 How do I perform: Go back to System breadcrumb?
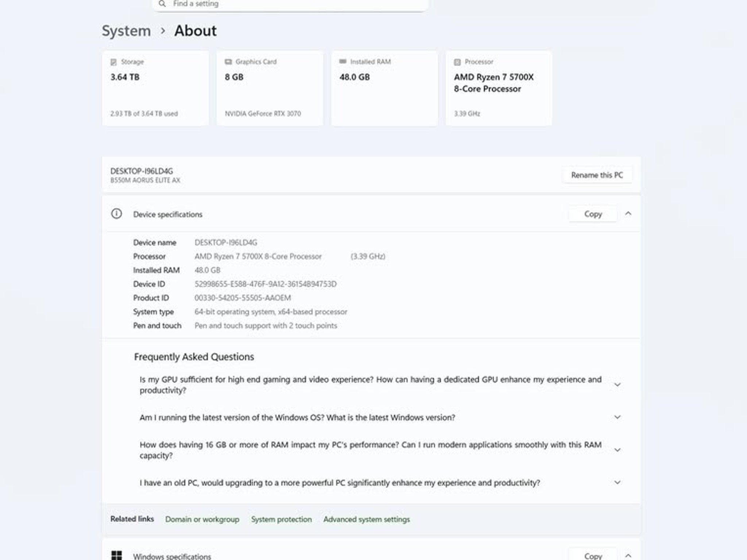126,31
